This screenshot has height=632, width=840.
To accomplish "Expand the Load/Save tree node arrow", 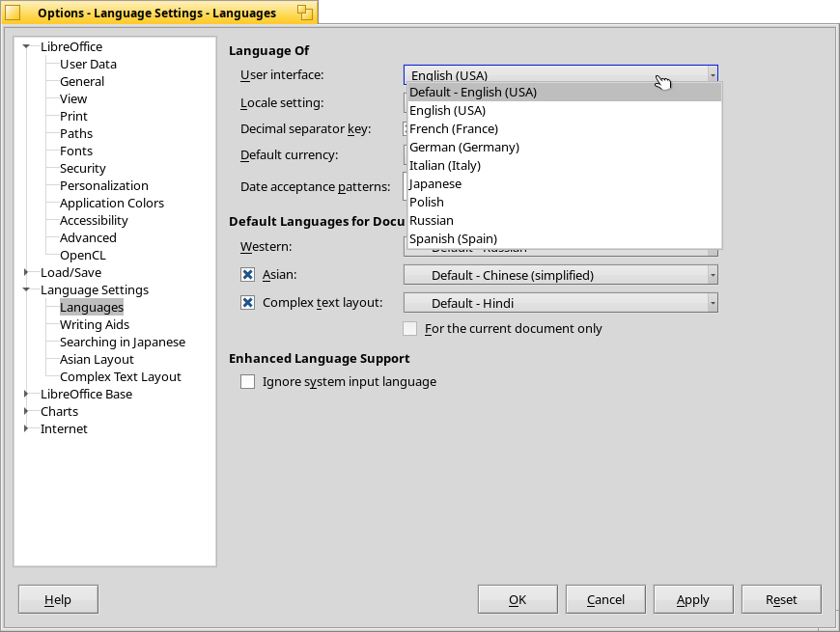I will point(26,272).
